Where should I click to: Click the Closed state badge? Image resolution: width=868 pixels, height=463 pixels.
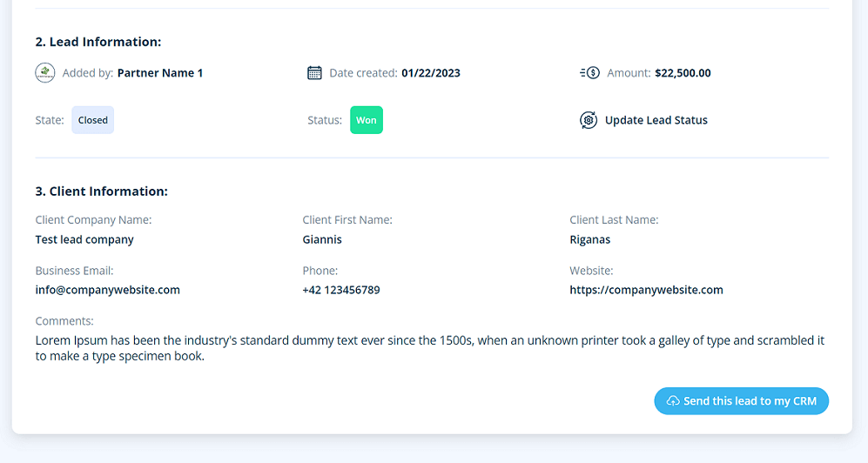point(92,120)
